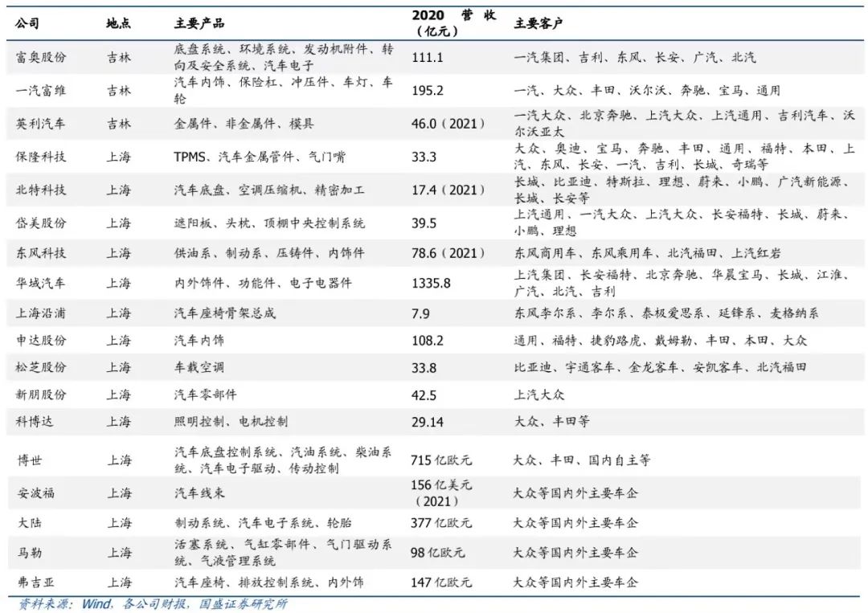Click the 29.14 revenue value for 科博达
The image size is (868, 613).
(428, 421)
